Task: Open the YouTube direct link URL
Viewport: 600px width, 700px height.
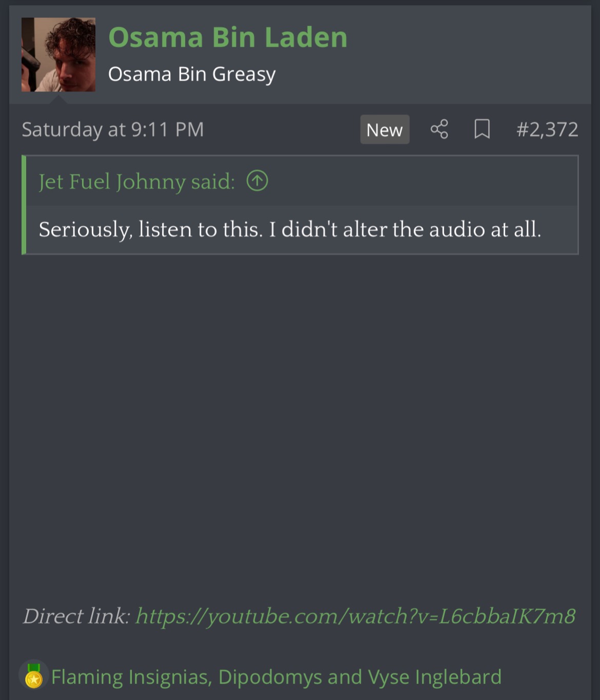Action: click(x=355, y=616)
